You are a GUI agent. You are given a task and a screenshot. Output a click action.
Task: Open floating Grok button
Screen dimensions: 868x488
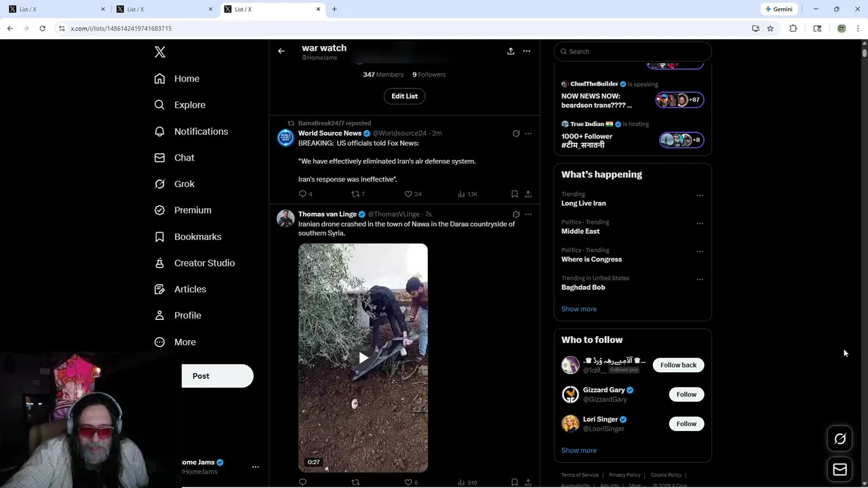(840, 439)
